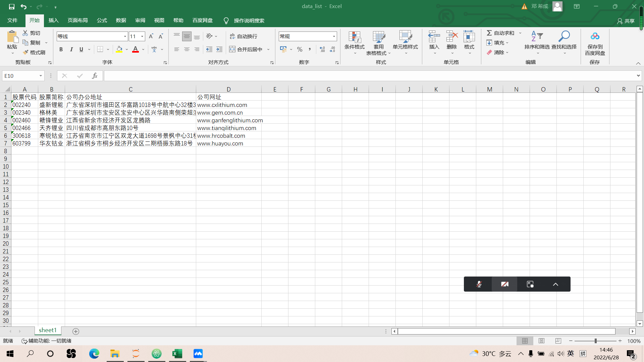Click cell with www.gem.com.cn
Image resolution: width=644 pixels, height=362 pixels.
(228, 113)
